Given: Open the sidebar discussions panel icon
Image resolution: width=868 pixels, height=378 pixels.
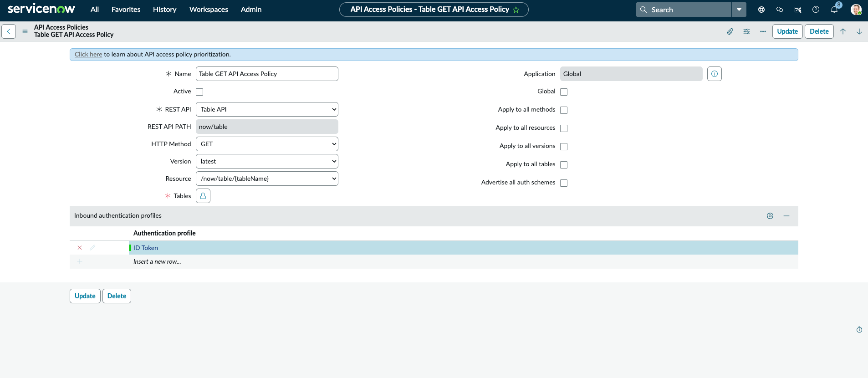Looking at the screenshot, I should (798, 10).
